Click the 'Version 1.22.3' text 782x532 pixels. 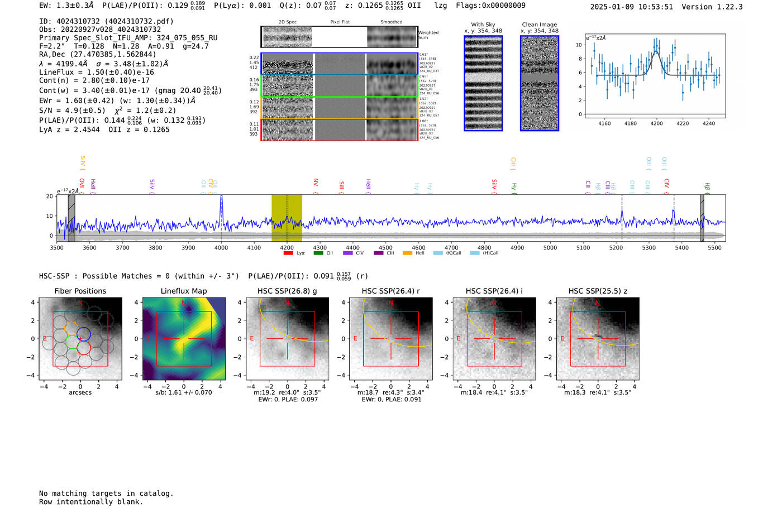[x=712, y=7]
